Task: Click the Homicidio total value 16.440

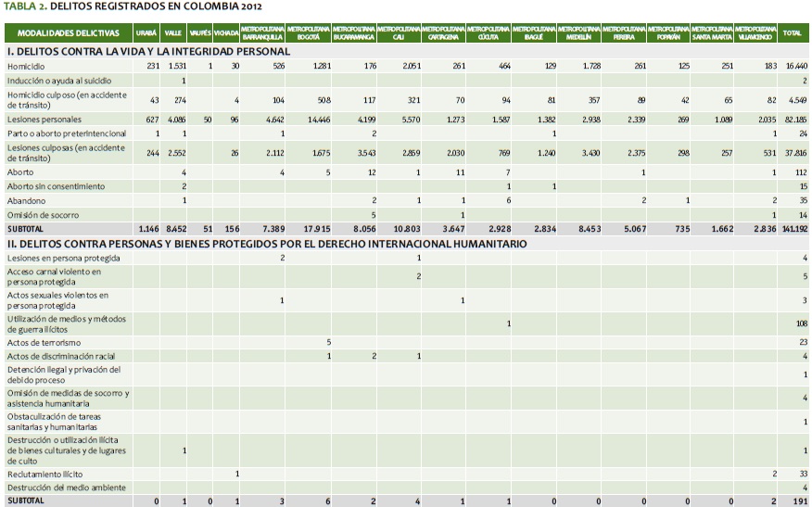Action: [x=794, y=67]
